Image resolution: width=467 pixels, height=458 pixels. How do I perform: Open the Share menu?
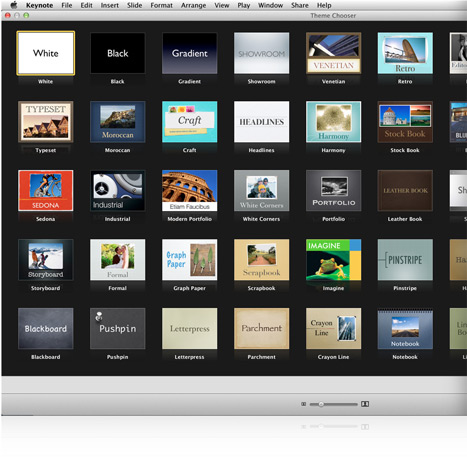300,5
